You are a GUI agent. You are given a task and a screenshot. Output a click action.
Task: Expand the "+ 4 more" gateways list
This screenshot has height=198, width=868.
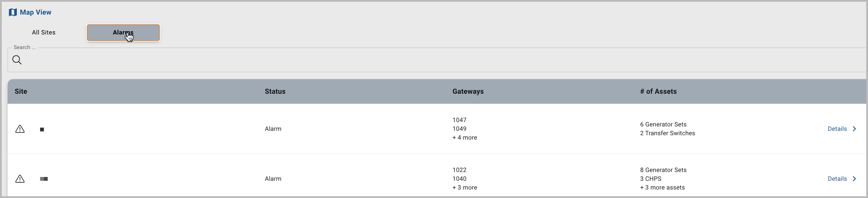465,138
